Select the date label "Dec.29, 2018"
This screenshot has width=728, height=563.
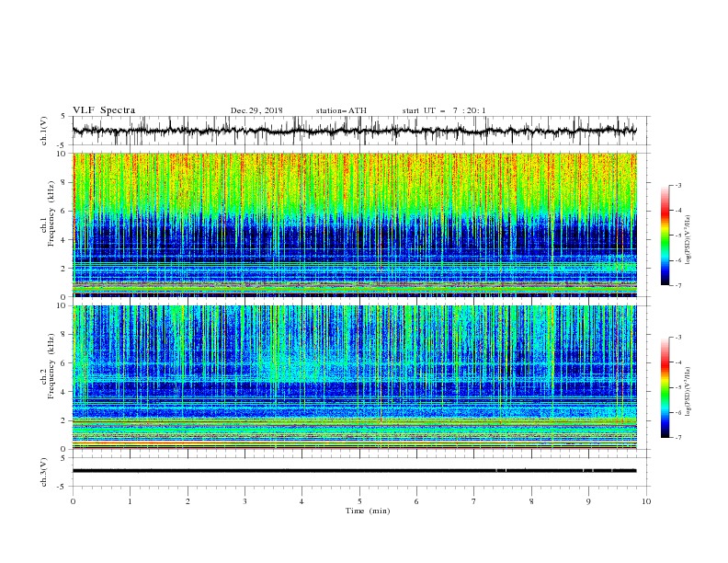[x=256, y=110]
